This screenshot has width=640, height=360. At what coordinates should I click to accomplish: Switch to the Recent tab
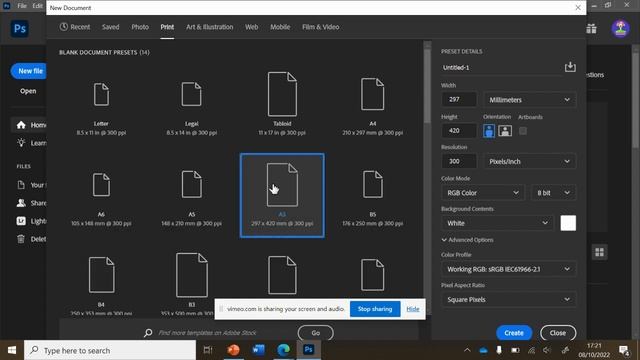click(x=75, y=27)
